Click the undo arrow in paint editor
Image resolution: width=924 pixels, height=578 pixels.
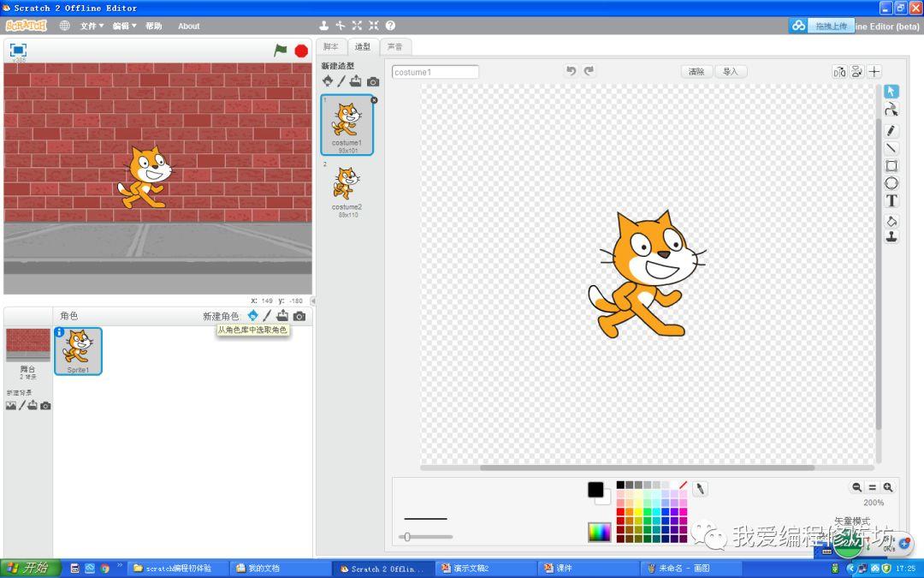click(x=571, y=71)
